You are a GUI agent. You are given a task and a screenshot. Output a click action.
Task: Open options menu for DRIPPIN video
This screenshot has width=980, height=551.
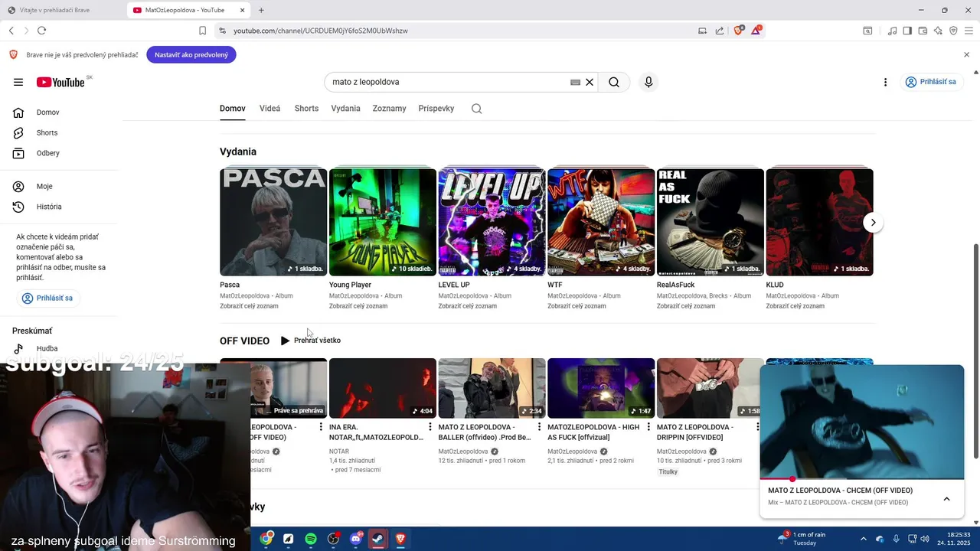pyautogui.click(x=757, y=427)
